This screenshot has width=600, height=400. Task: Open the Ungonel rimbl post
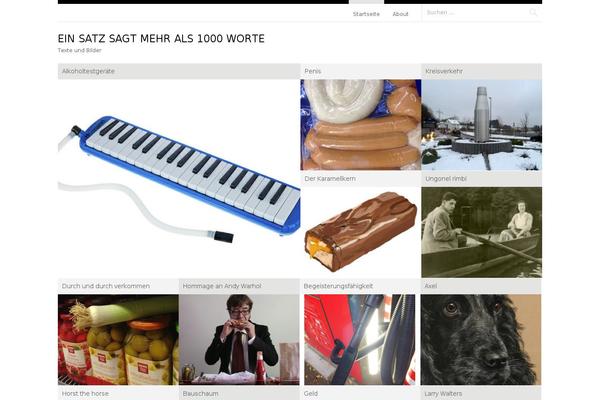(x=446, y=179)
